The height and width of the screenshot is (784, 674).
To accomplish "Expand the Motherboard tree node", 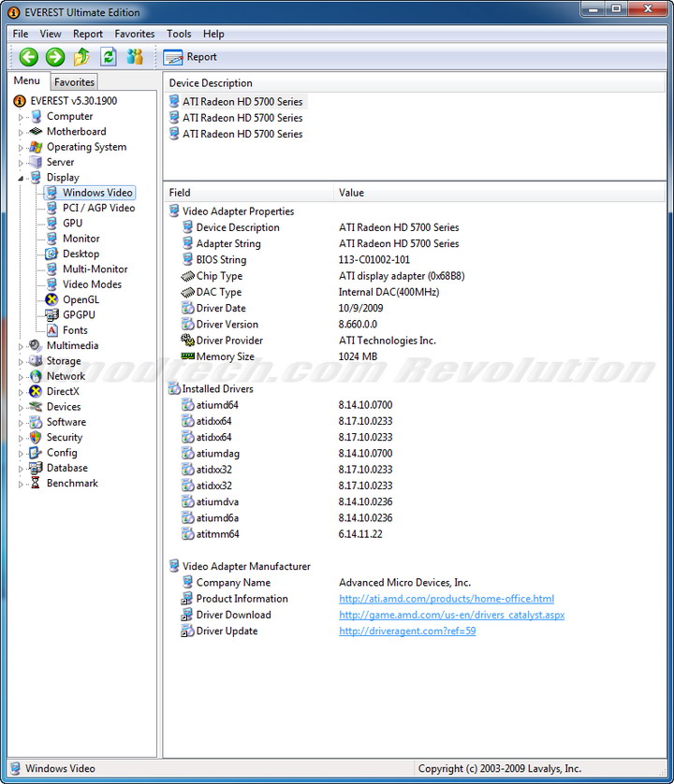I will click(x=21, y=133).
